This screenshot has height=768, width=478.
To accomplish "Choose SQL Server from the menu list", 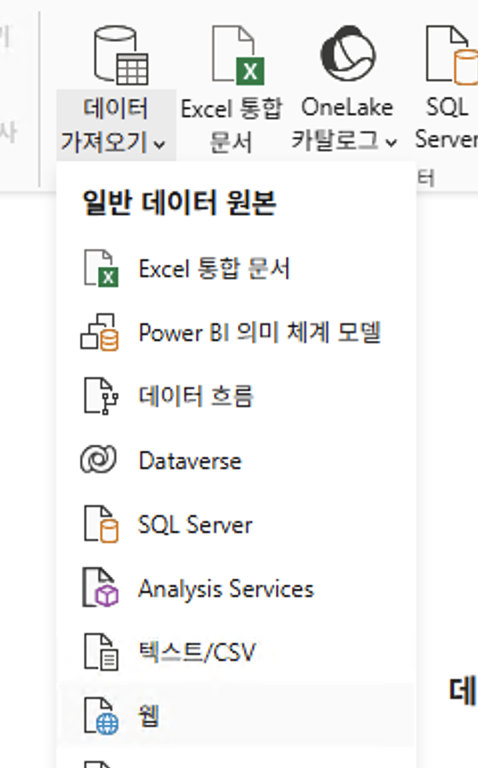I will 195,525.
